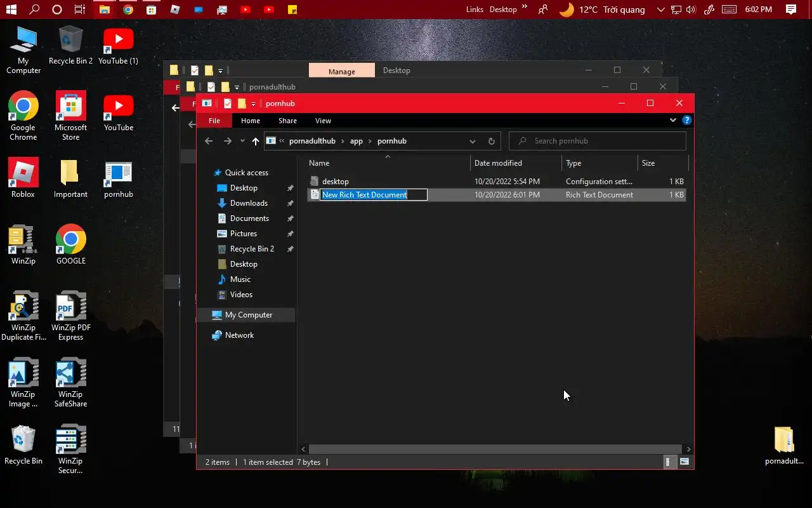Open the pinned Desktop entry under Quick access
Screen dimensions: 812x508
[244, 188]
